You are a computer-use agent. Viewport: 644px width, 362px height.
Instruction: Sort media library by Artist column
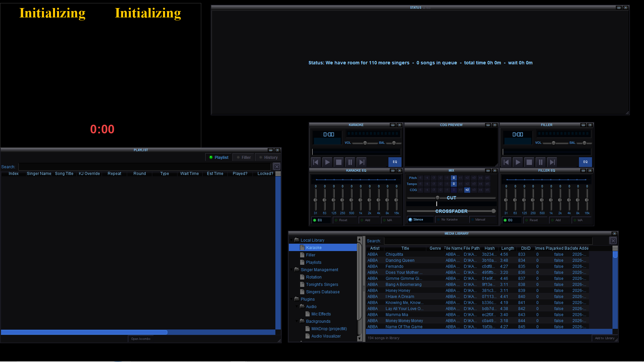[x=375, y=248]
